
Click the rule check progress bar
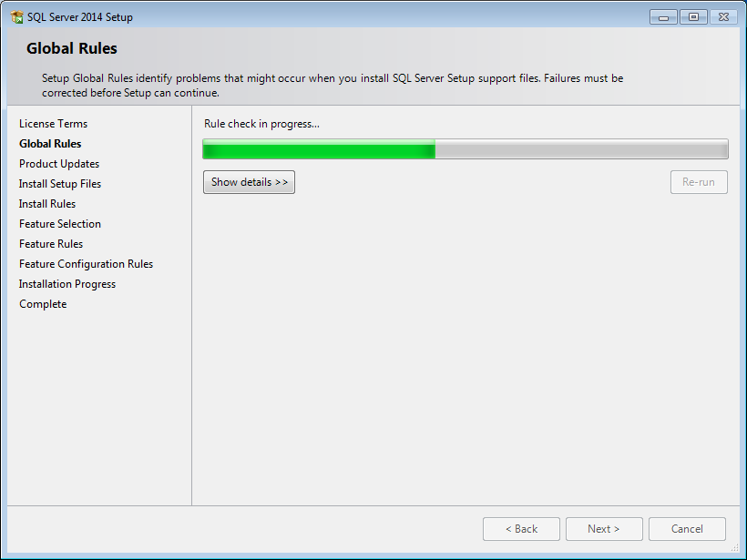pyautogui.click(x=466, y=149)
